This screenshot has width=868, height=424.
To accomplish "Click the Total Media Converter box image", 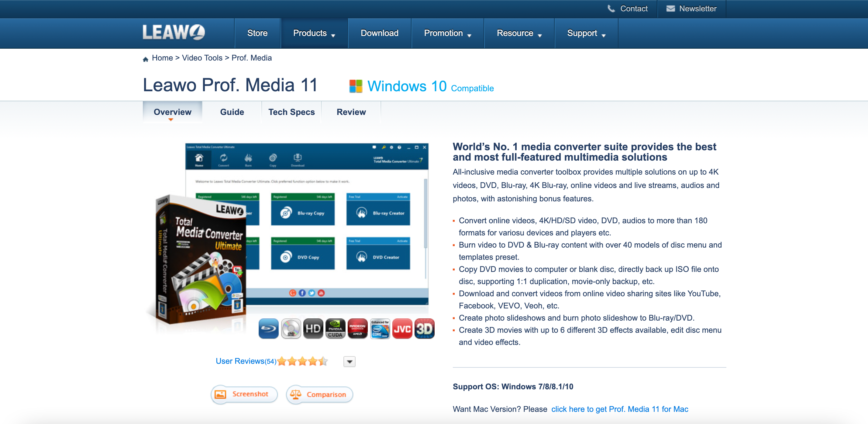I will (201, 260).
